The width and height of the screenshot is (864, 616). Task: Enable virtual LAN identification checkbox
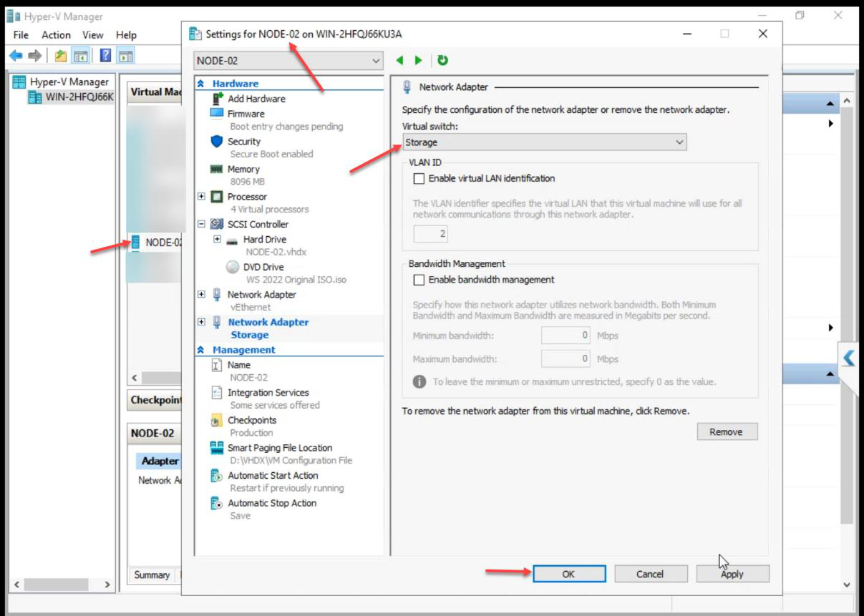(419, 178)
